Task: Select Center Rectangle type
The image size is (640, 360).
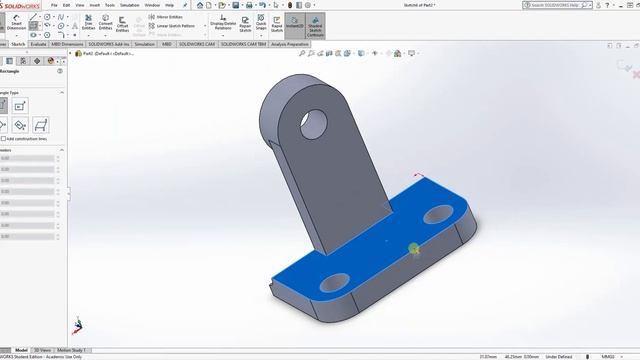Action: pyautogui.click(x=20, y=106)
